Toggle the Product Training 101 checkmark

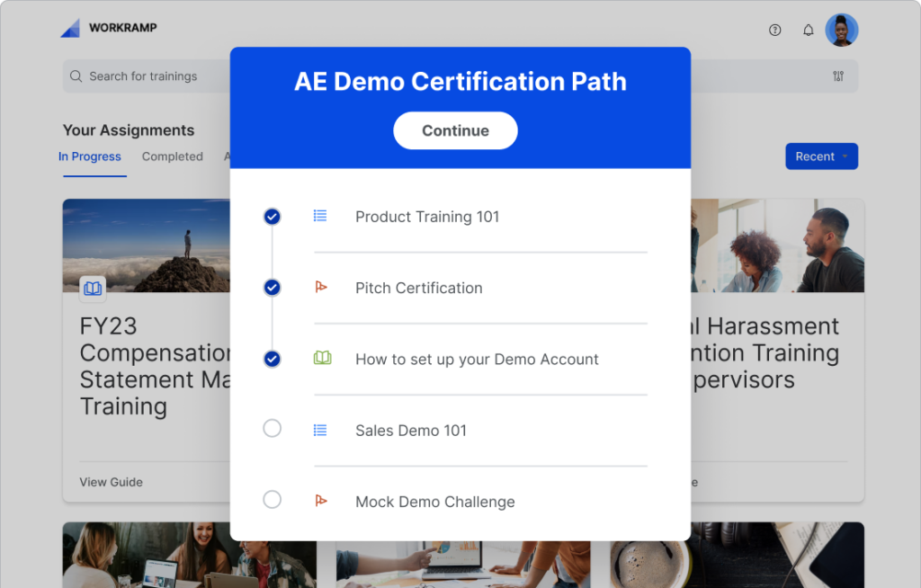point(272,217)
